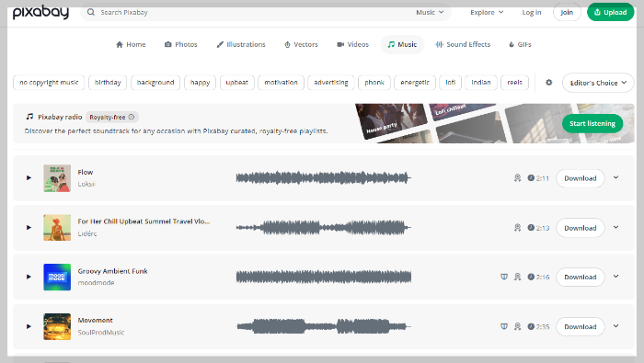Click the Pixabay logo

pos(40,12)
